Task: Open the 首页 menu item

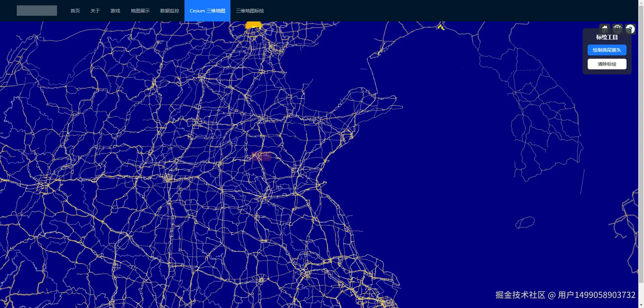Action: pos(75,11)
